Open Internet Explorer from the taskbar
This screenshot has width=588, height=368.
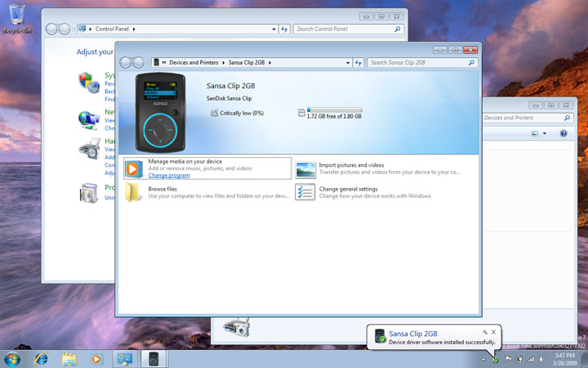pyautogui.click(x=41, y=358)
